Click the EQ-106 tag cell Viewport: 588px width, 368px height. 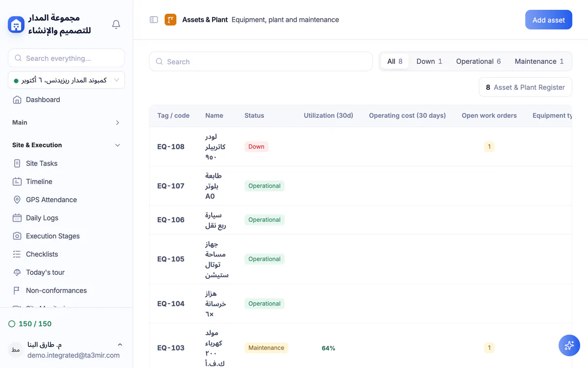171,220
